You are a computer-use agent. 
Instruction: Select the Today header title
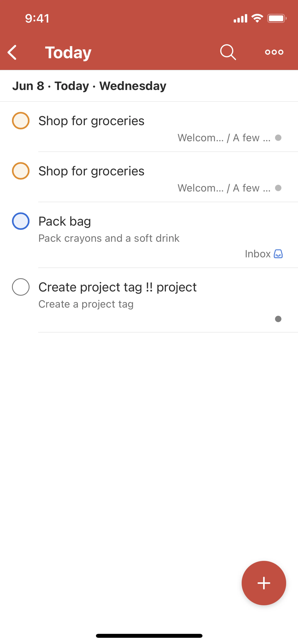click(68, 53)
